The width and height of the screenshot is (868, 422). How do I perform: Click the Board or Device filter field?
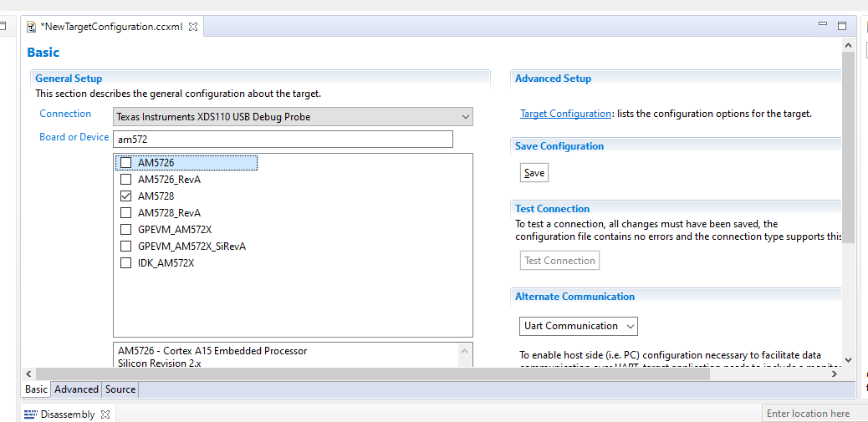[283, 140]
